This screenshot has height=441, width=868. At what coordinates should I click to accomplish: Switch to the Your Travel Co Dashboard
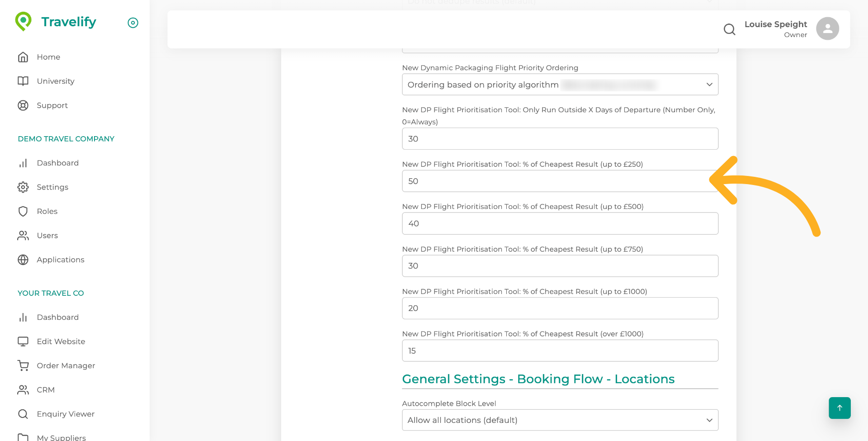(x=58, y=317)
